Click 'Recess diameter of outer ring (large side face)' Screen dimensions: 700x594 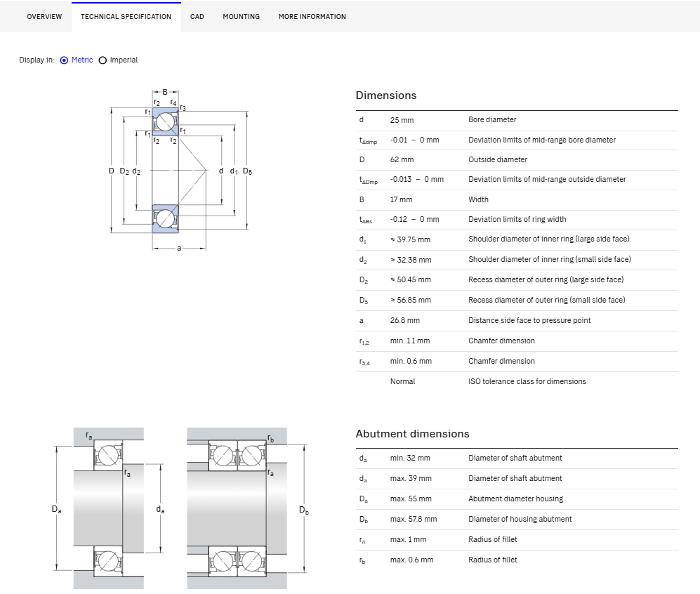[x=546, y=280]
